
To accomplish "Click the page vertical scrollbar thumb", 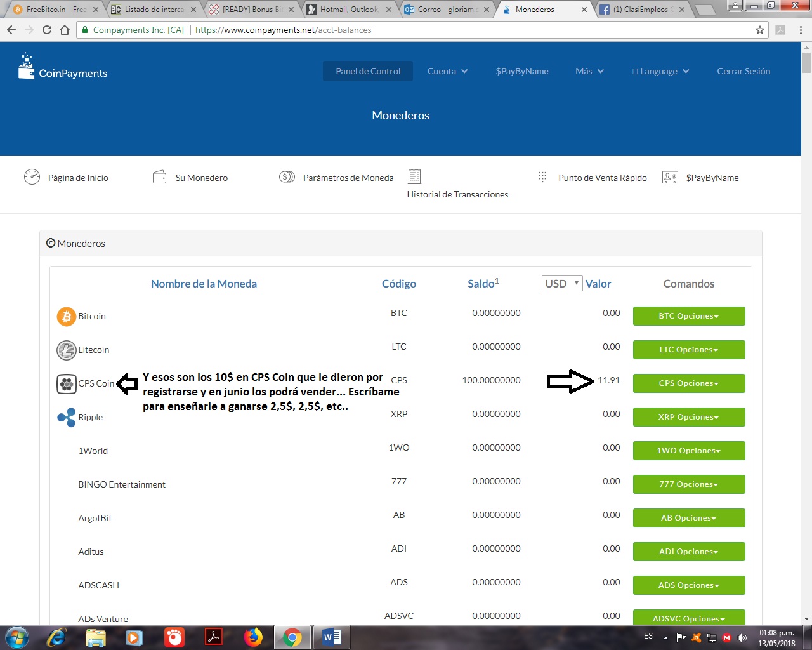I will (x=806, y=63).
